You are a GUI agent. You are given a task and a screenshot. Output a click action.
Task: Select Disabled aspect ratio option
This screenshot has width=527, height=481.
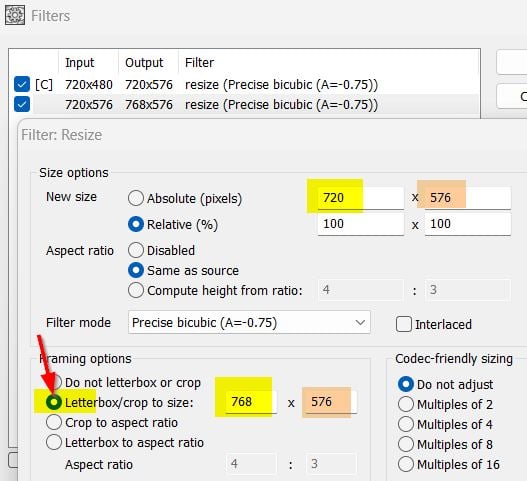click(x=136, y=250)
